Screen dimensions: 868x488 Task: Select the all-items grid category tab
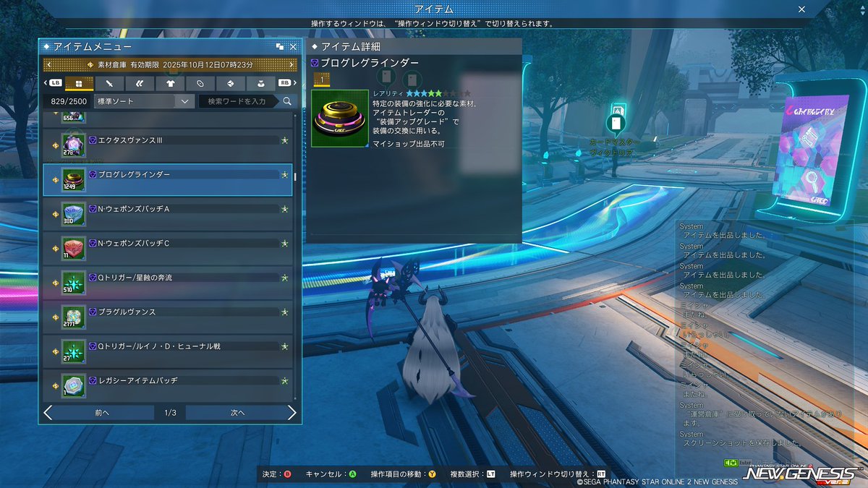[x=79, y=83]
